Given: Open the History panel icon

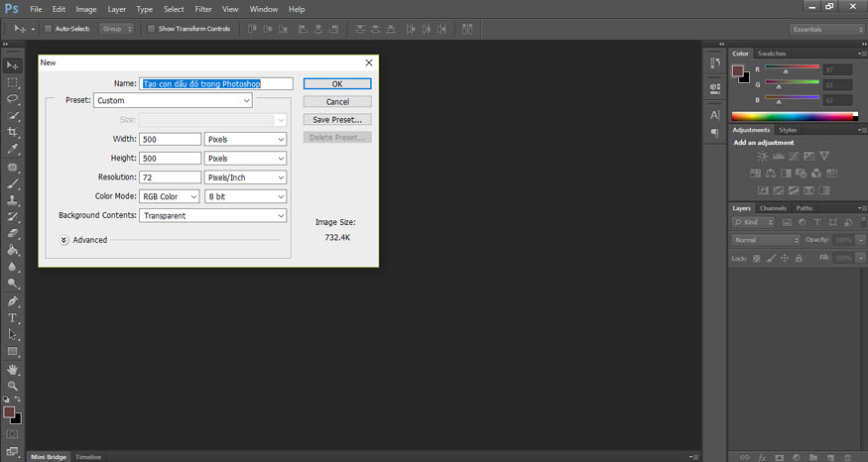Looking at the screenshot, I should coord(714,63).
